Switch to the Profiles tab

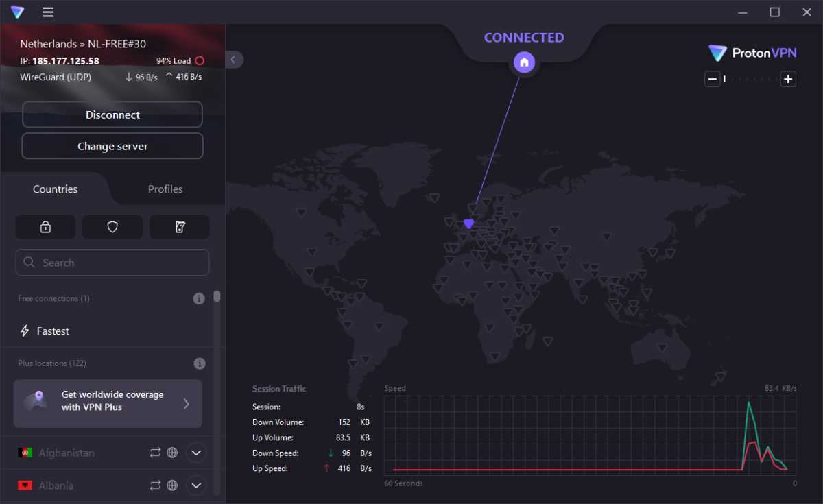165,189
